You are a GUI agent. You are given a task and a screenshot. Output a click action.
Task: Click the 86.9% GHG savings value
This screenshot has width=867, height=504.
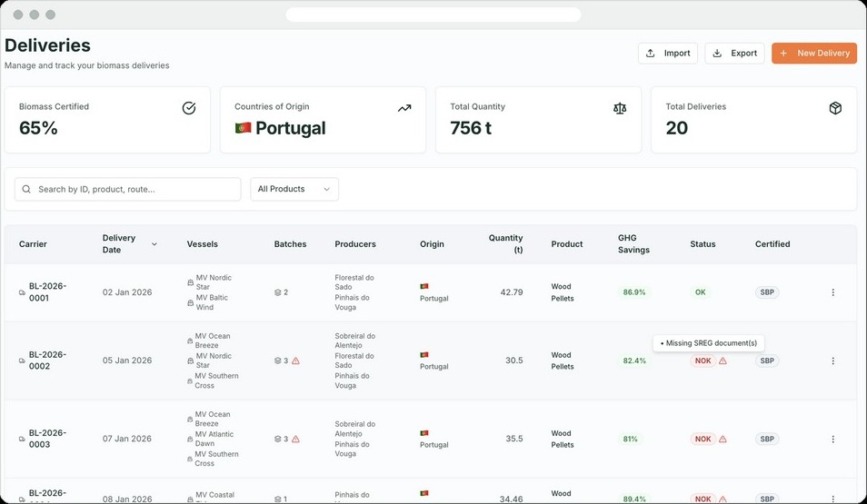click(634, 292)
